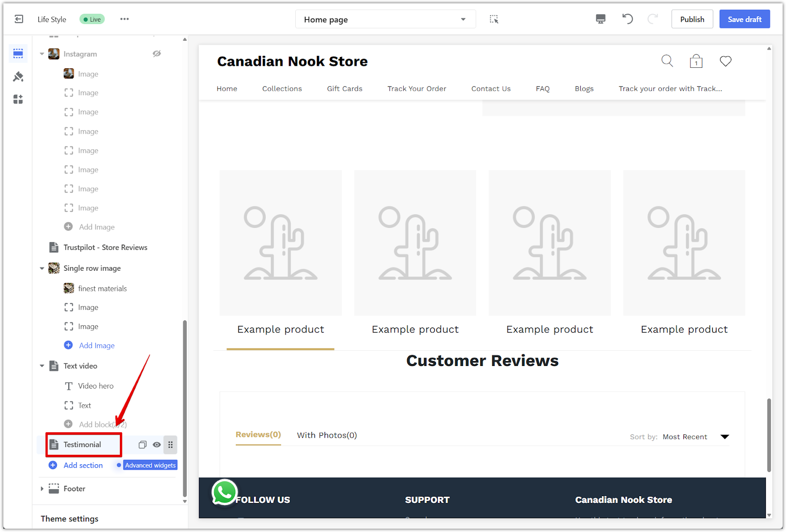Open the wishlist heart icon

coord(726,61)
